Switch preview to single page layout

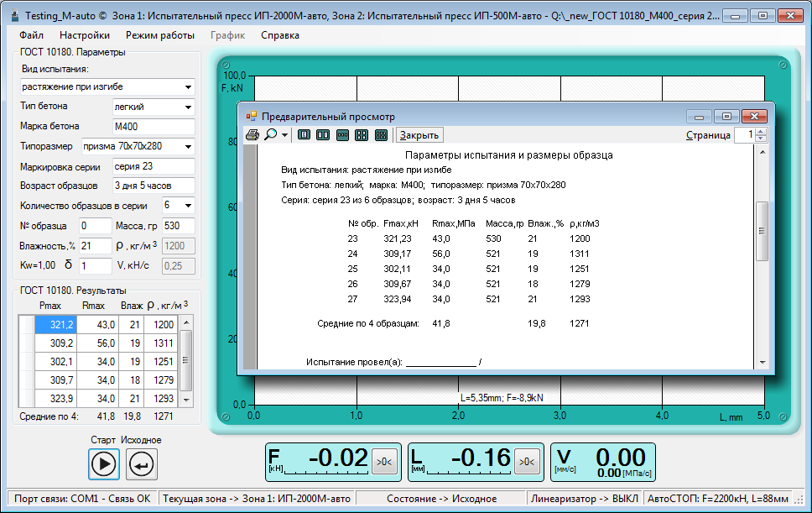[304, 134]
